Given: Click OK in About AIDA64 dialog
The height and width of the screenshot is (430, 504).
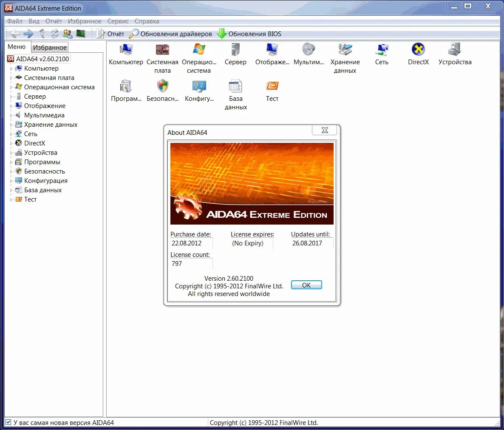Looking at the screenshot, I should 306,285.
